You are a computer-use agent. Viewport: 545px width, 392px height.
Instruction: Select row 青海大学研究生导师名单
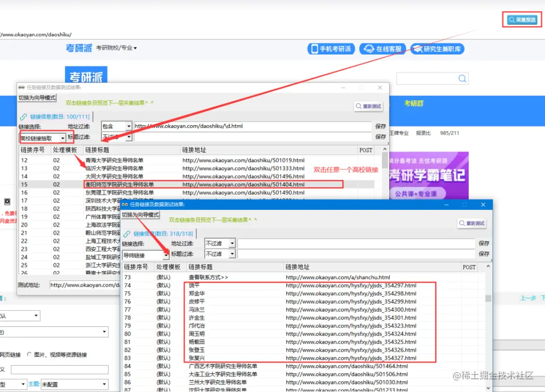197,160
